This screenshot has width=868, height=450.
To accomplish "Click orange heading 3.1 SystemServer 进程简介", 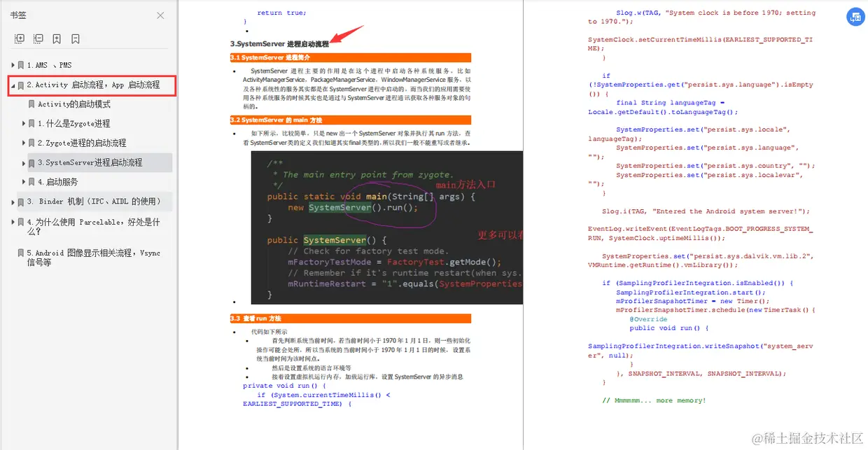I will coord(350,57).
